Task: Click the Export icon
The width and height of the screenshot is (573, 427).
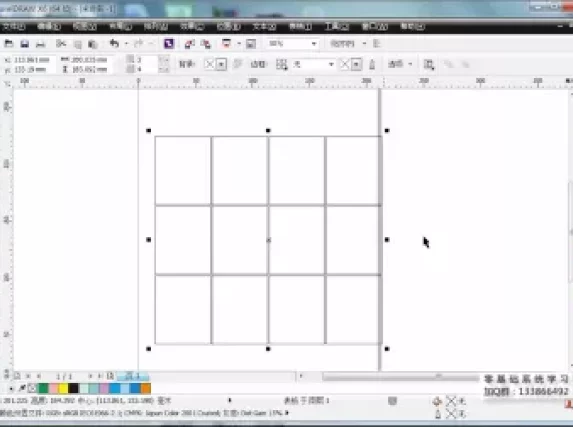Action: click(206, 44)
